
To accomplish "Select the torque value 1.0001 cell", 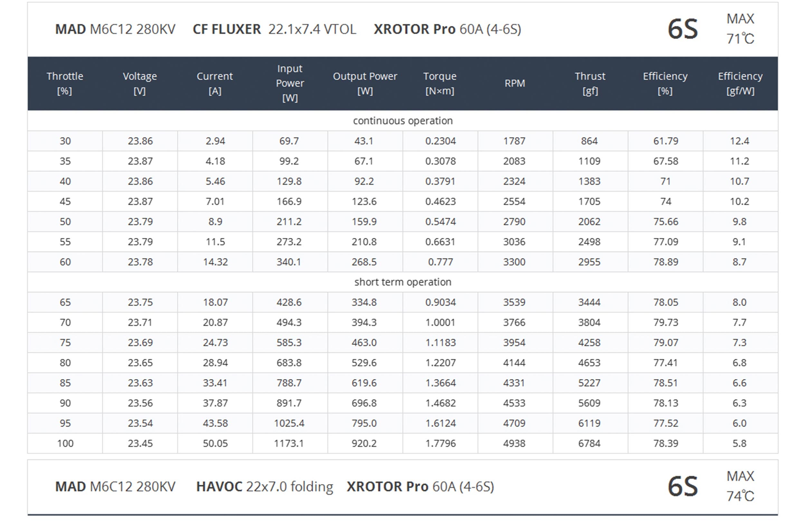I will 440,322.
